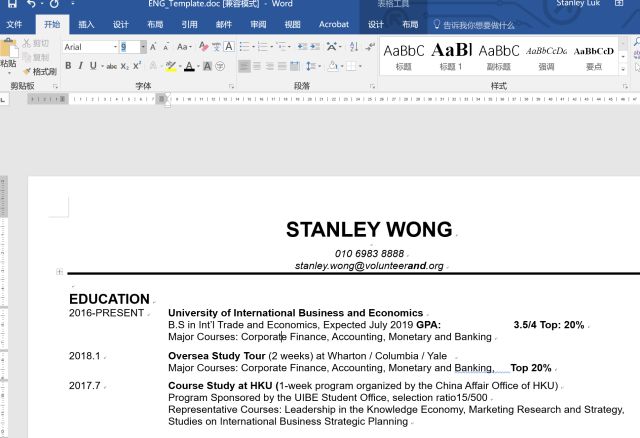Apply the 要点 strong style
This screenshot has height=438, width=640.
(594, 56)
